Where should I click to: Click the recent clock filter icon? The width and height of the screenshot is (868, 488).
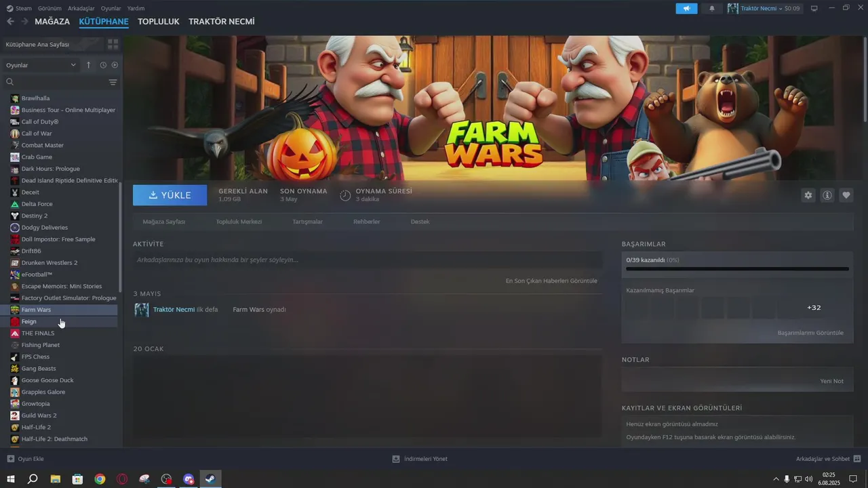point(103,65)
